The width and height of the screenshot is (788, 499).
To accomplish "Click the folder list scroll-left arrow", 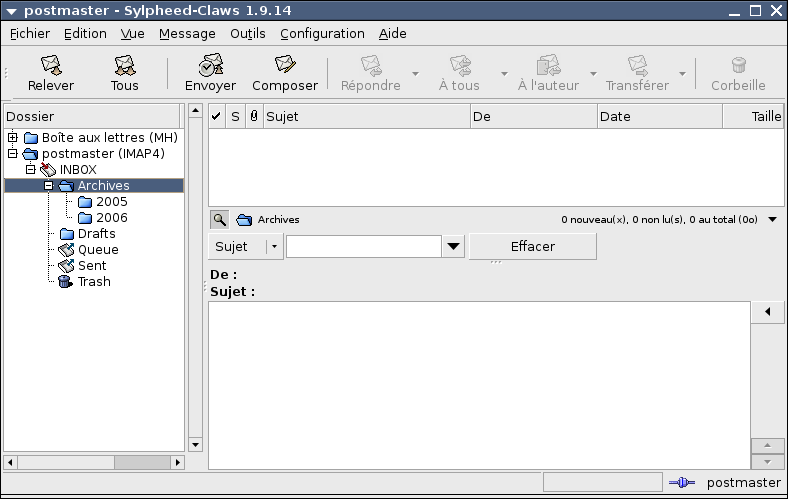I will point(10,462).
